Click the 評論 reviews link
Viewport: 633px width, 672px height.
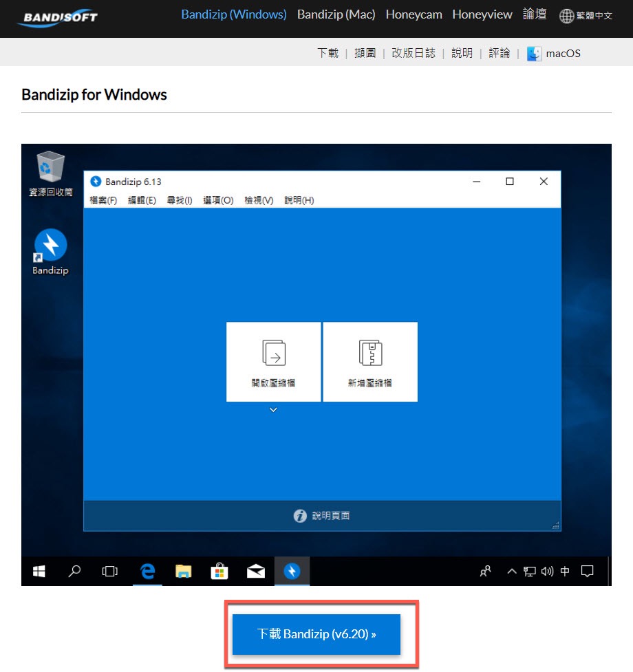click(500, 53)
